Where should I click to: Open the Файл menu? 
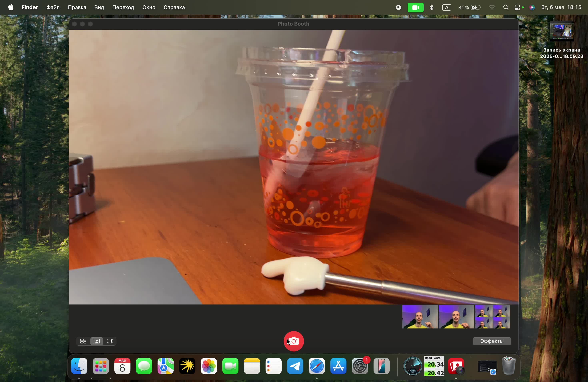click(53, 7)
